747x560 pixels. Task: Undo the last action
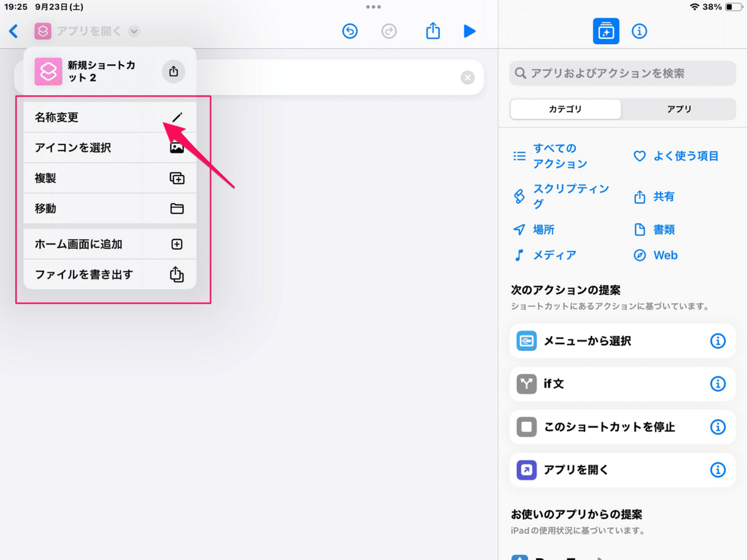pyautogui.click(x=350, y=31)
